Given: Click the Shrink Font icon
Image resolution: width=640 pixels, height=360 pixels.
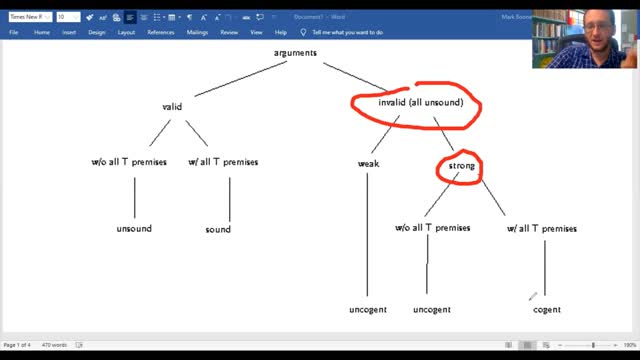Looking at the screenshot, I should tap(217, 17).
